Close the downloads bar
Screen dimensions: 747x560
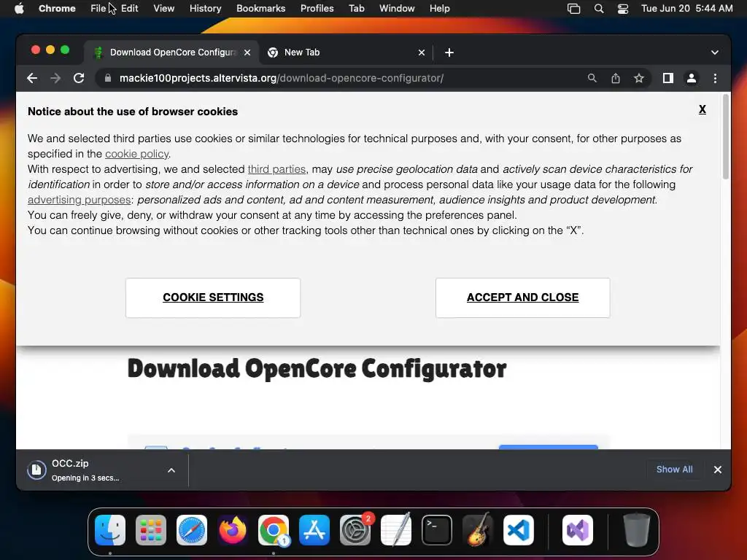718,470
